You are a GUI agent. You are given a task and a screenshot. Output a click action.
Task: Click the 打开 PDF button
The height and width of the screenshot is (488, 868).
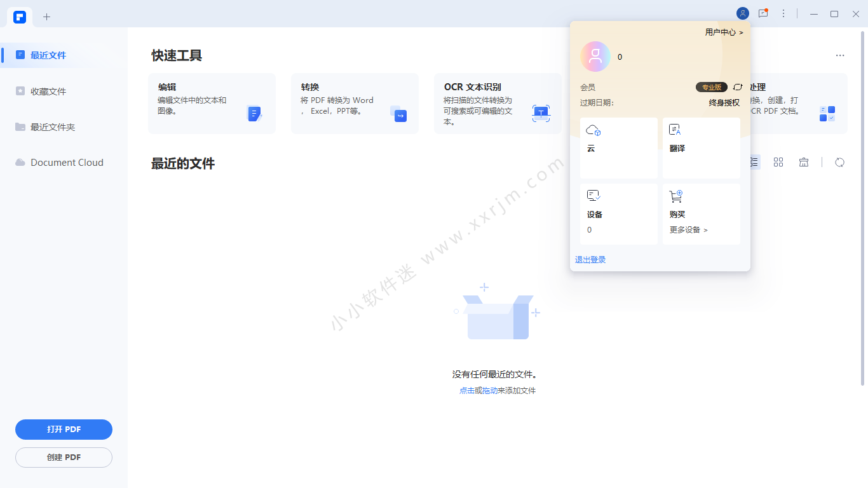64,430
